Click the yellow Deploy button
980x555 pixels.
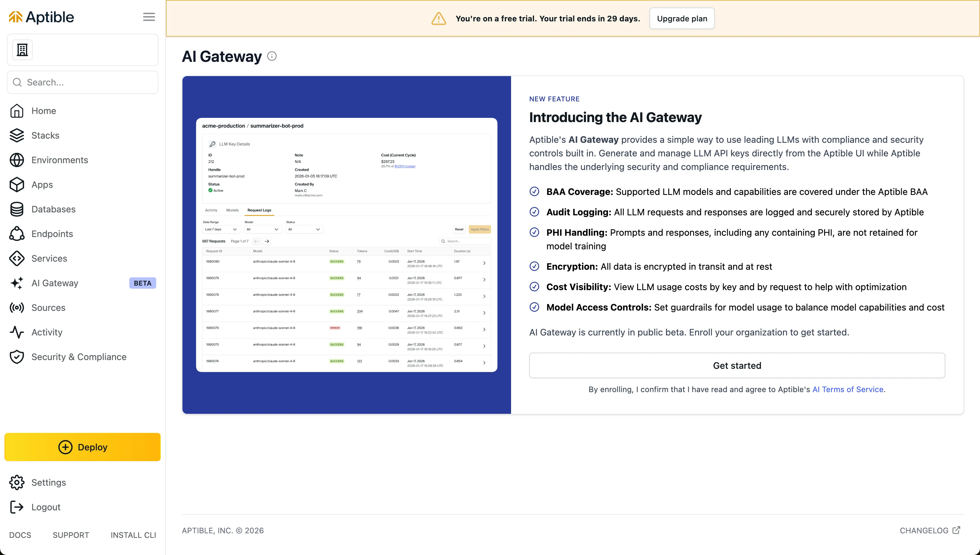point(82,447)
